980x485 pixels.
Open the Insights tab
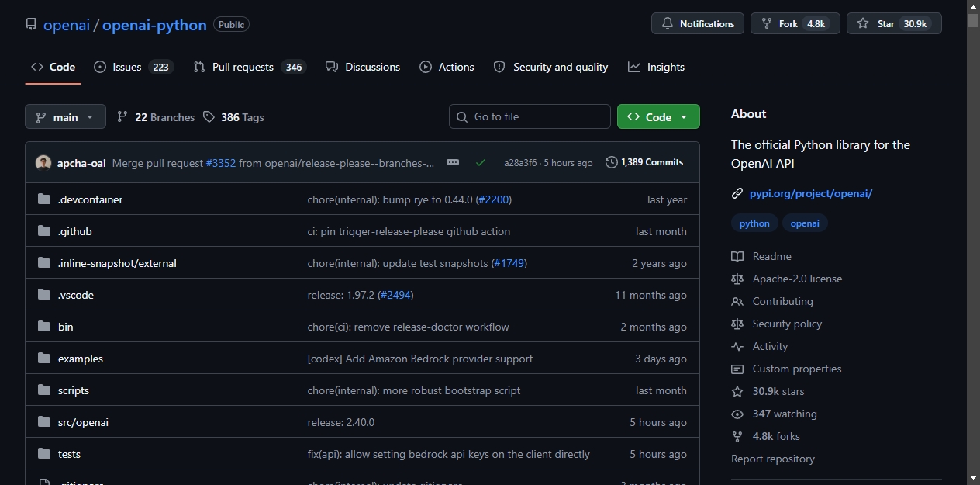656,67
